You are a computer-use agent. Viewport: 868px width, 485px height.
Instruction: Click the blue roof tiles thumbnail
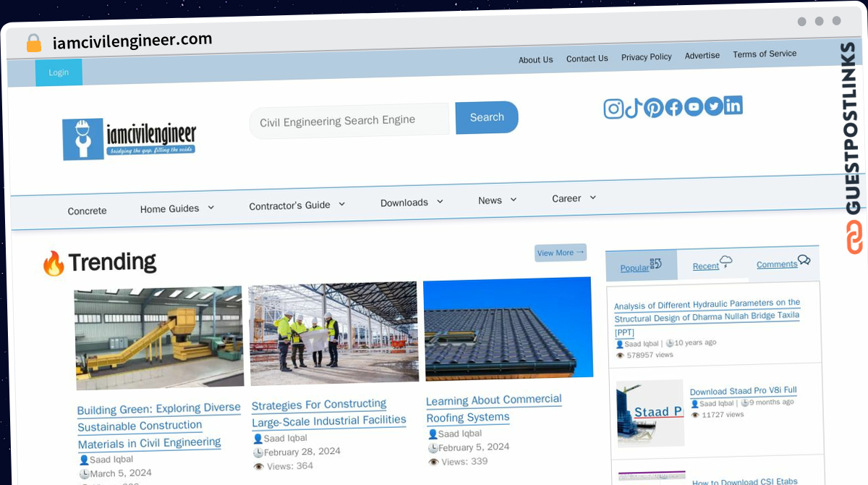pyautogui.click(x=508, y=328)
